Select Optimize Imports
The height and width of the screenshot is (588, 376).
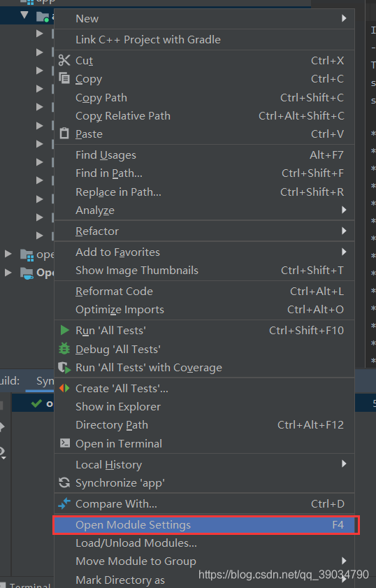[x=204, y=310]
